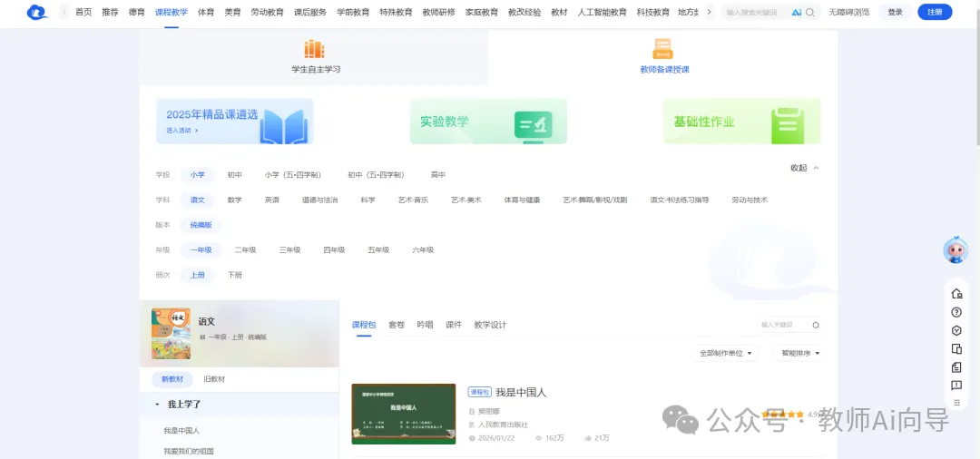Select the 新教材 tab
The image size is (980, 459).
coord(172,379)
